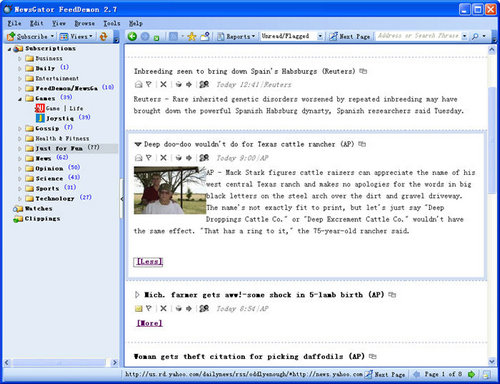Click the green next-page arrow in status bar
Screen dimensions: 500x384
click(471, 374)
